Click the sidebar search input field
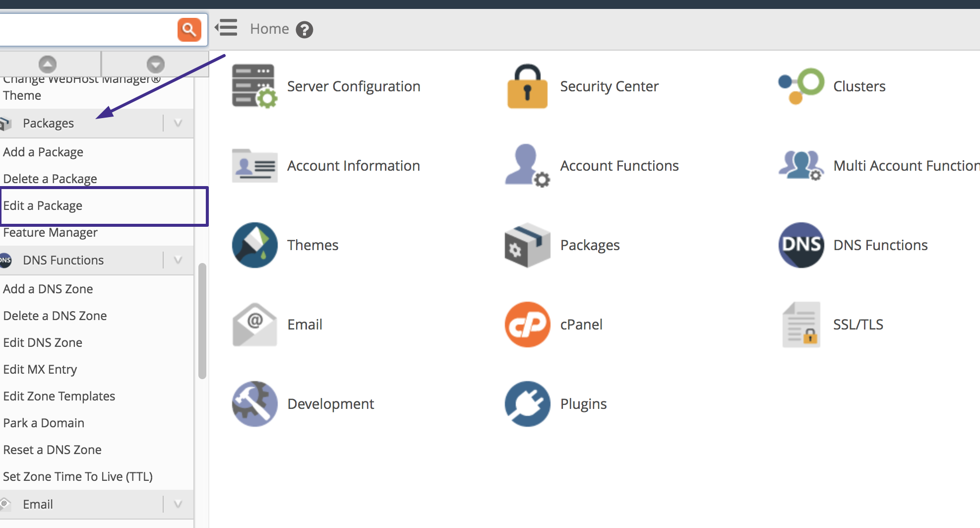Screen dimensions: 980x528 pos(87,30)
